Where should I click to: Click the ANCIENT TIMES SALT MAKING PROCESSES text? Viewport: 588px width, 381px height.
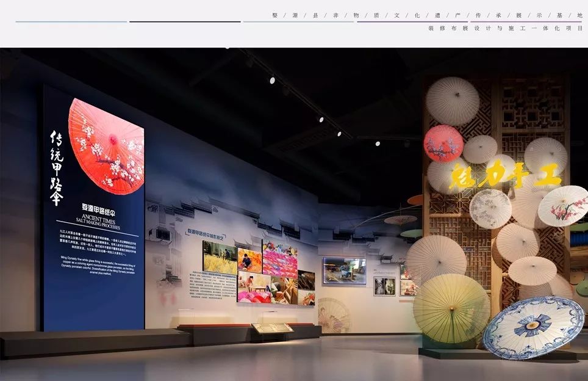coord(98,222)
